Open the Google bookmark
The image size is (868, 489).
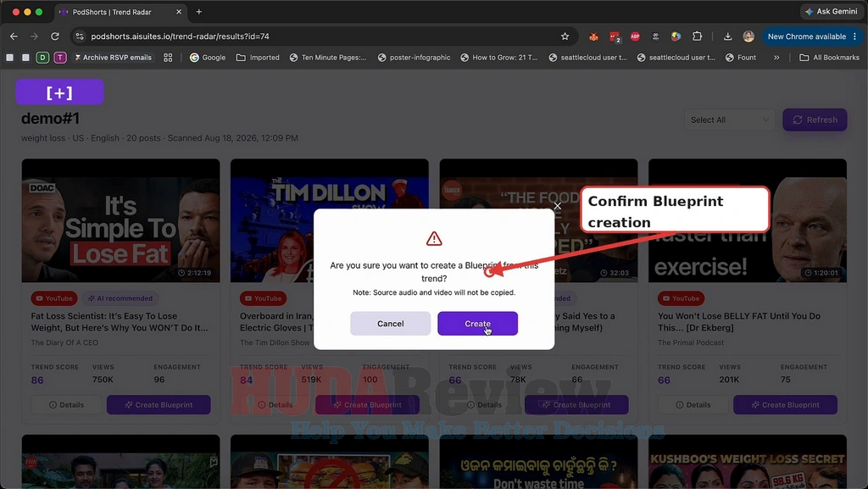click(208, 58)
